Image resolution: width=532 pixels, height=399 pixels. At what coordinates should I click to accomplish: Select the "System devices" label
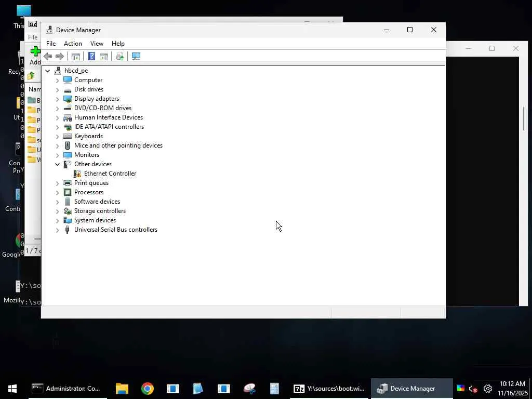click(x=95, y=220)
